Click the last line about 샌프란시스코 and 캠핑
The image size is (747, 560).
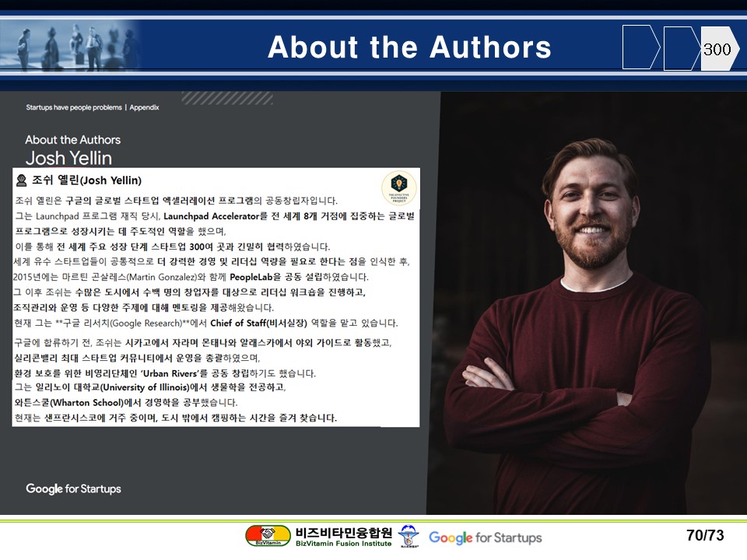[x=176, y=418]
